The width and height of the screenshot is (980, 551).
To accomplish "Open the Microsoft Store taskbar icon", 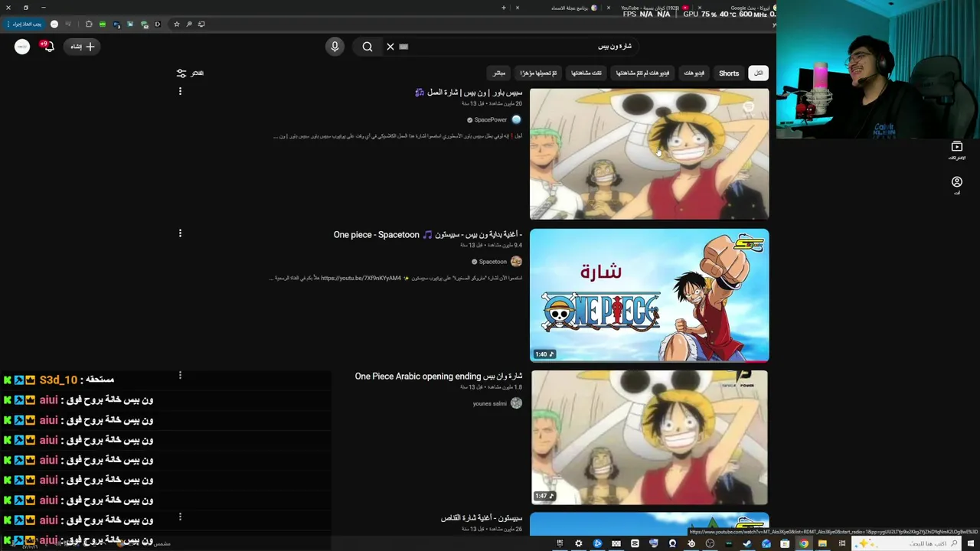I will pos(785,543).
